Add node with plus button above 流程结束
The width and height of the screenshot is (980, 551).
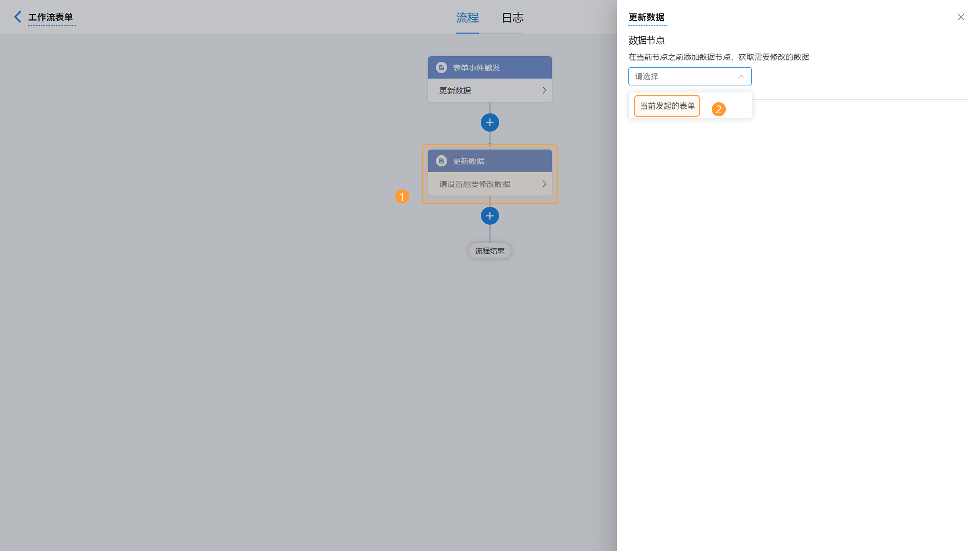[490, 216]
